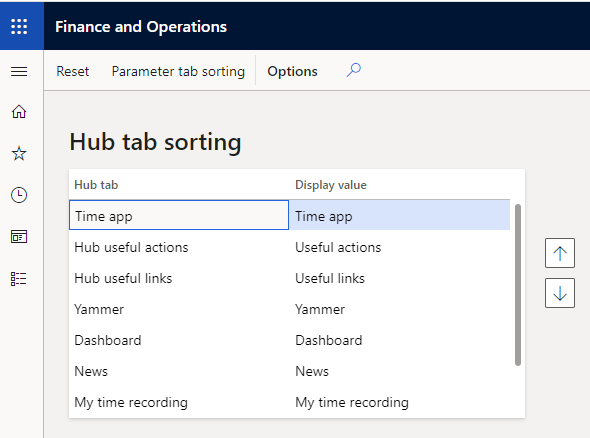Screen dimensions: 590x438
Task: Open the Modules list icon
Action: (x=19, y=279)
